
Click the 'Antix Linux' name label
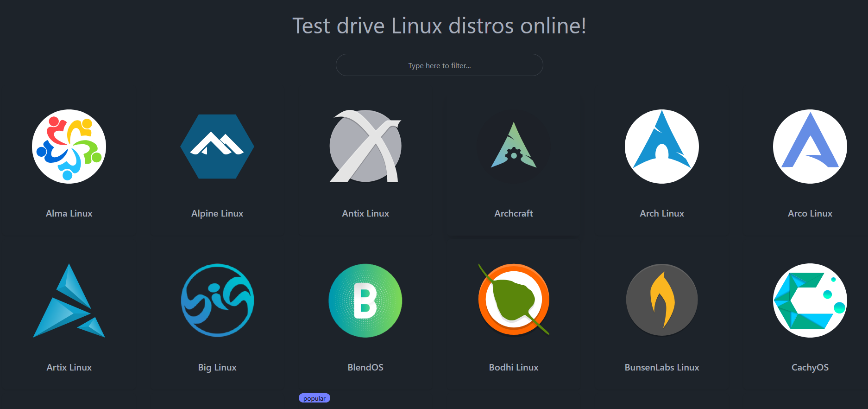(365, 213)
